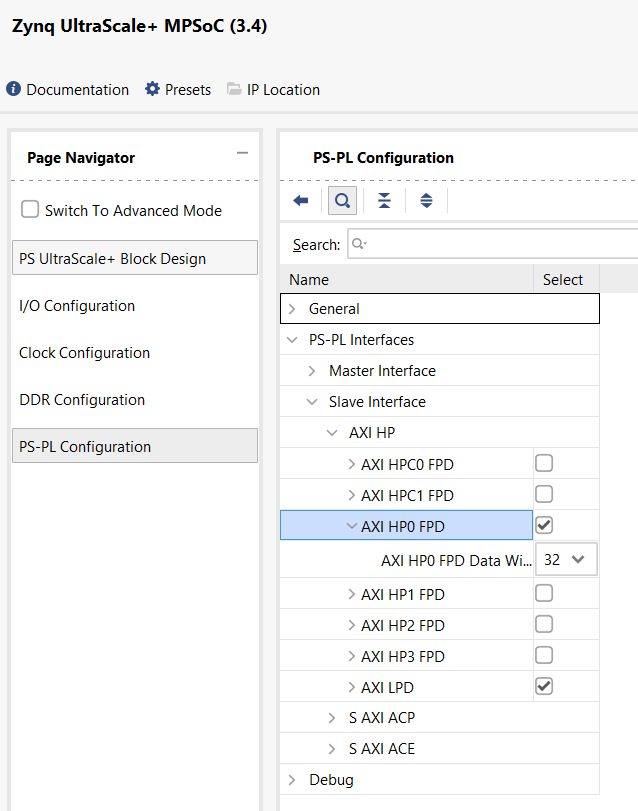Open the I/O Configuration page
The image size is (638, 811).
pyautogui.click(x=77, y=306)
